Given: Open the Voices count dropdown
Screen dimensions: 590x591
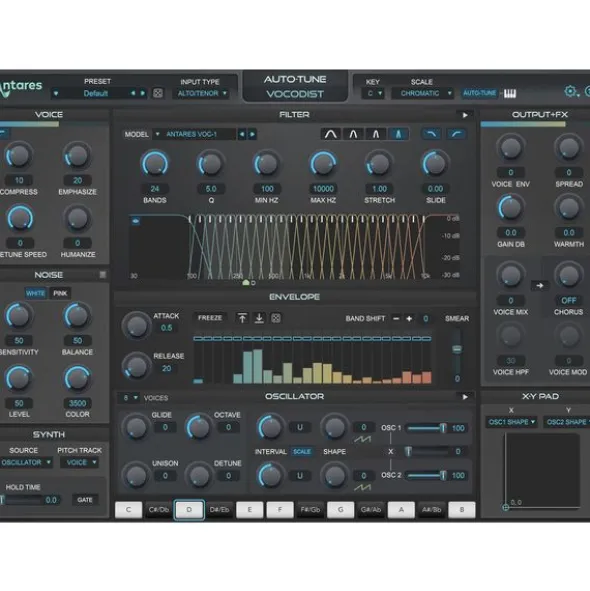Looking at the screenshot, I should pos(130,398).
